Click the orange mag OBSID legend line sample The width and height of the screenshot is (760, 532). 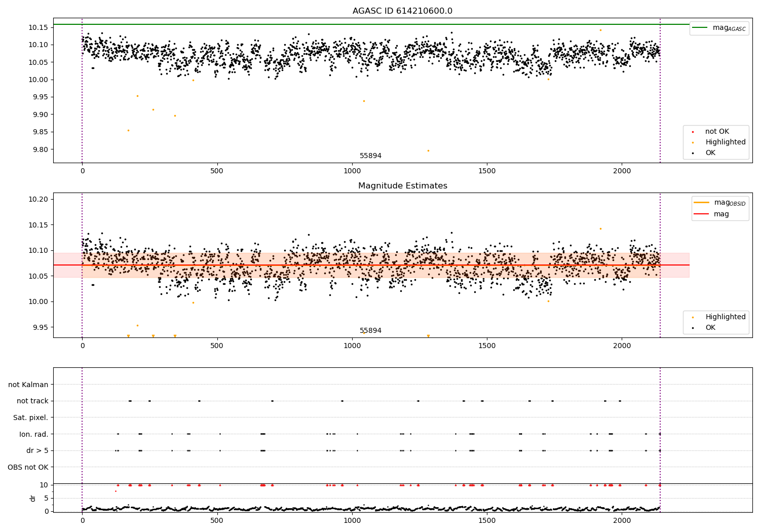(702, 203)
